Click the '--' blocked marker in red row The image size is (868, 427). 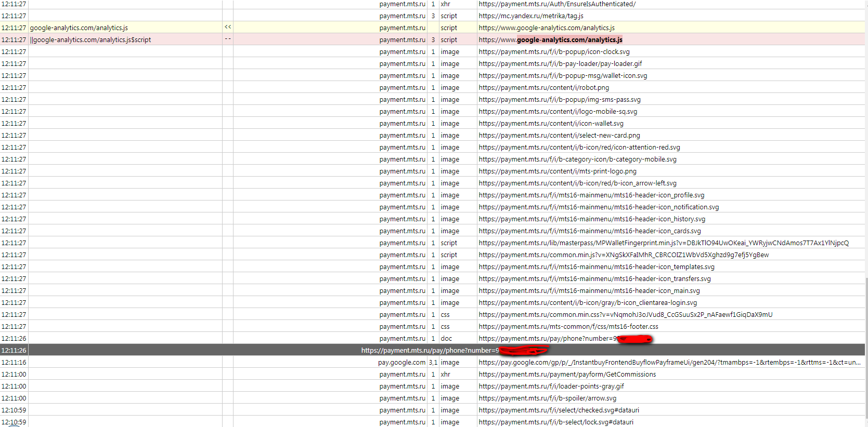pyautogui.click(x=228, y=39)
